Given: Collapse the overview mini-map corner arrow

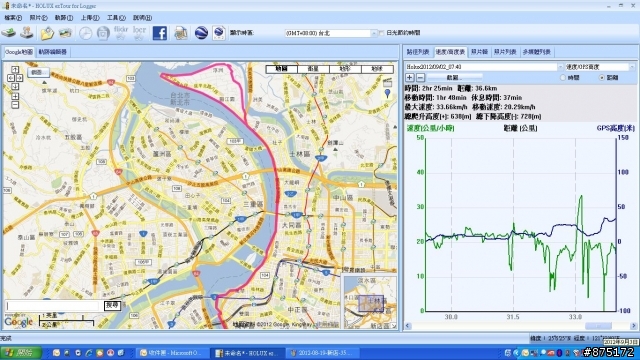Looking at the screenshot, I should (393, 326).
